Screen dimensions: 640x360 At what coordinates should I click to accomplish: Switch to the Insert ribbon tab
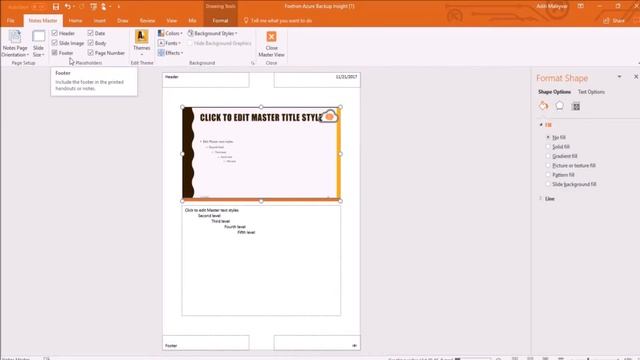coord(100,20)
